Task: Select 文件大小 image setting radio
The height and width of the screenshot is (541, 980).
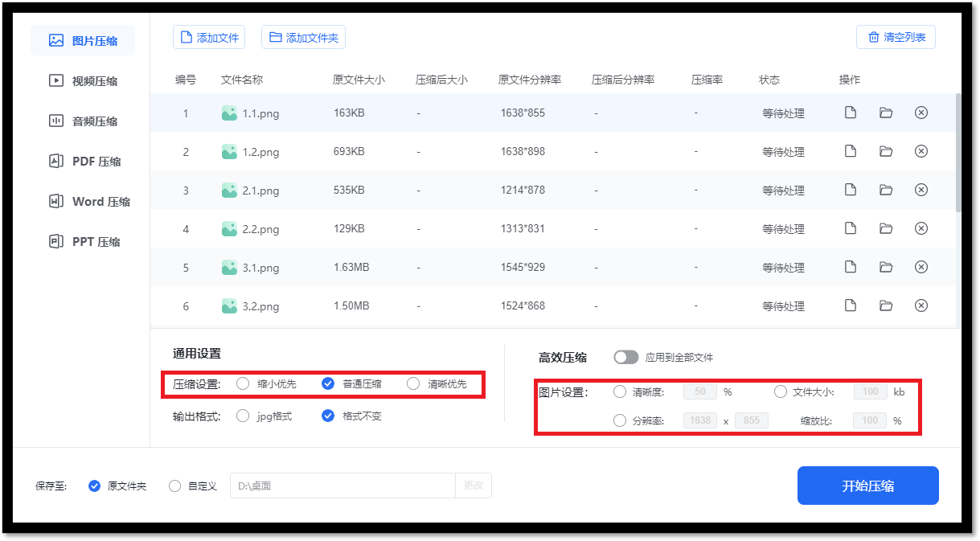Action: click(x=781, y=392)
